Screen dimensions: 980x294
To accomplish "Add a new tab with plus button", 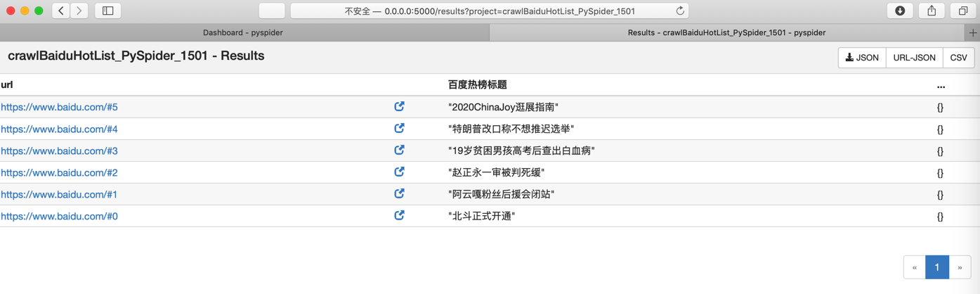I will [973, 32].
